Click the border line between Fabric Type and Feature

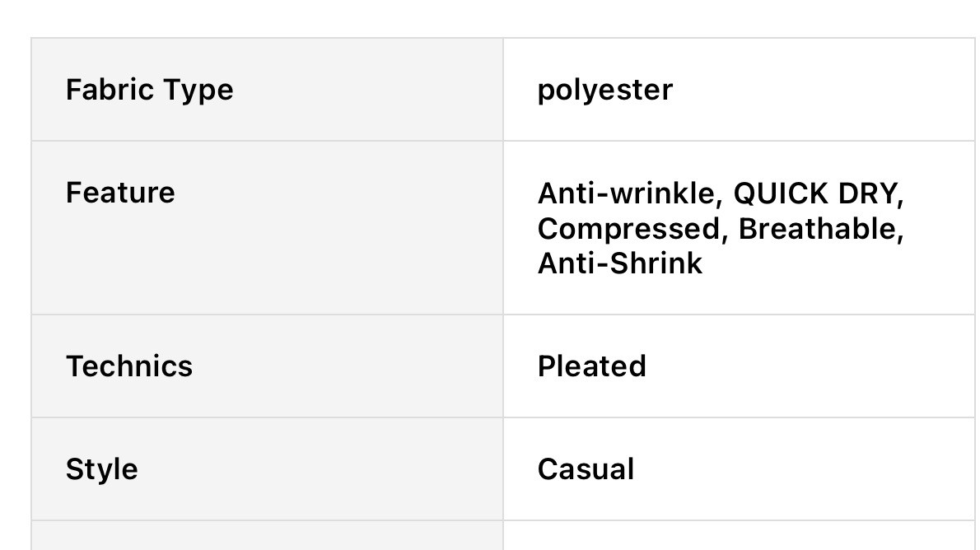point(267,141)
